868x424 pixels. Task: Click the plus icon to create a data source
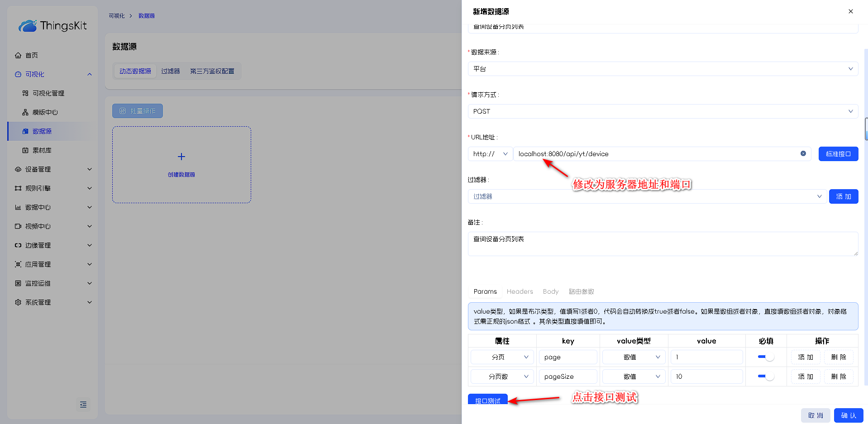tap(181, 157)
